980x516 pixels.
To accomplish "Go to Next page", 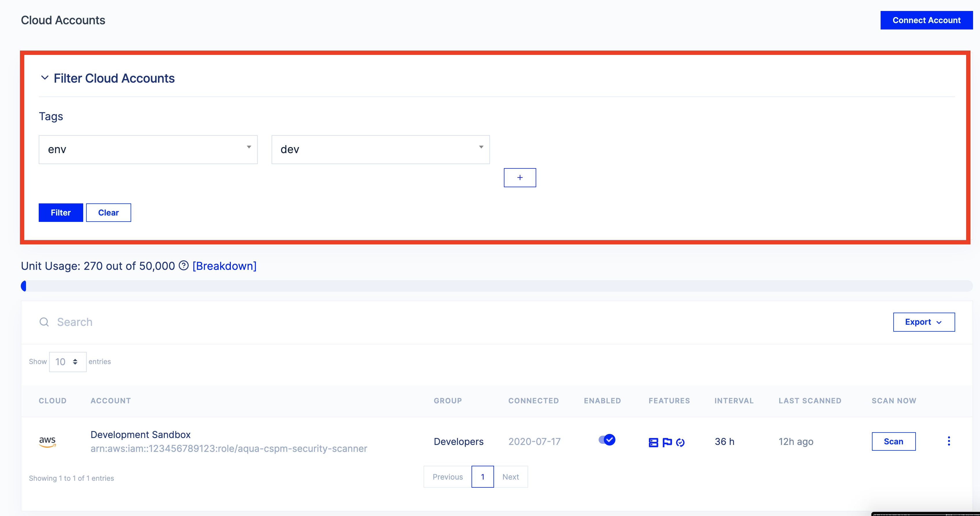I will coord(511,477).
